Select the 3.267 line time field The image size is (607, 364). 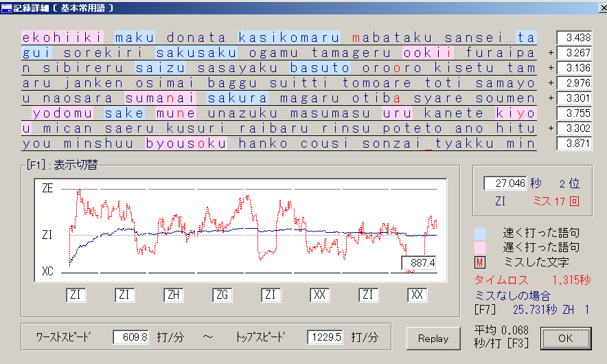coord(574,53)
